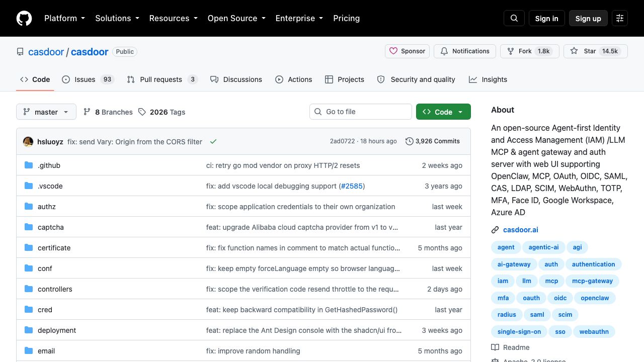Screen dimensions: 644x362
Task: Click the single-sign-on topic tag
Action: pyautogui.click(x=519, y=332)
